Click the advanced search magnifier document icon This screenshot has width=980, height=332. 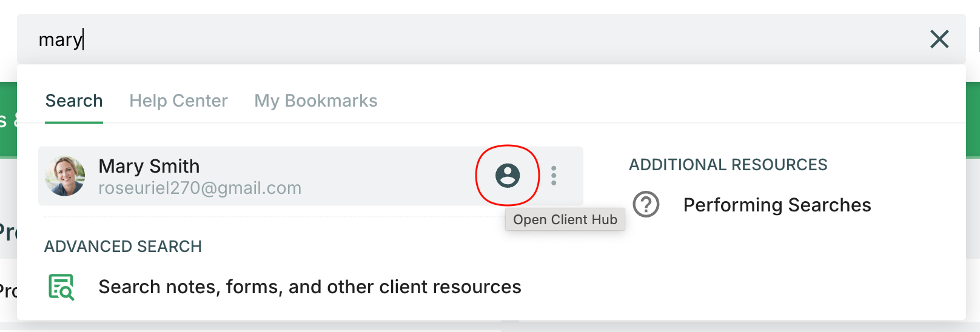click(x=61, y=287)
